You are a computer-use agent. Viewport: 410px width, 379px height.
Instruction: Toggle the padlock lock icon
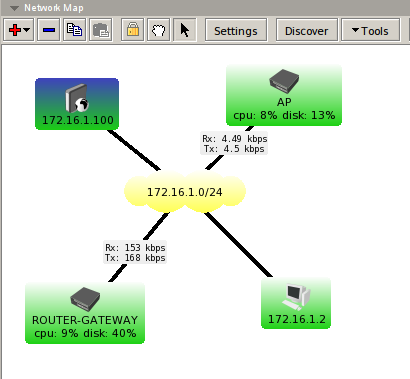click(132, 30)
